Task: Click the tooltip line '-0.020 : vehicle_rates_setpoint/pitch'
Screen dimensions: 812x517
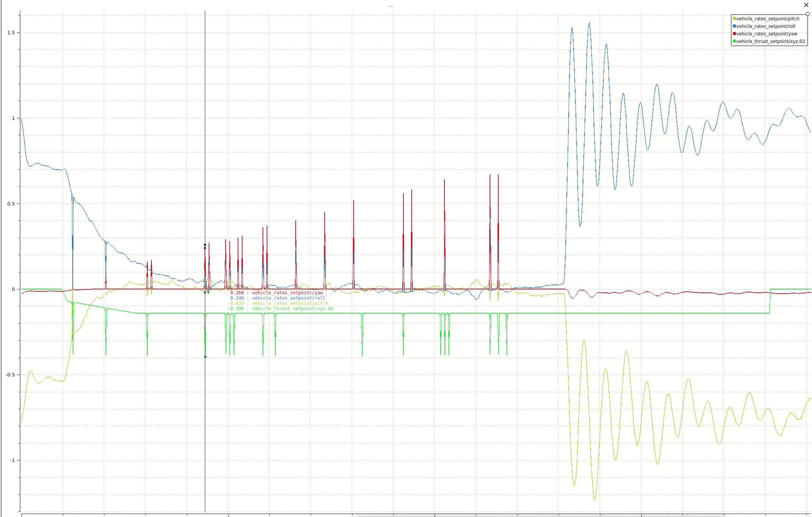Action: point(277,303)
